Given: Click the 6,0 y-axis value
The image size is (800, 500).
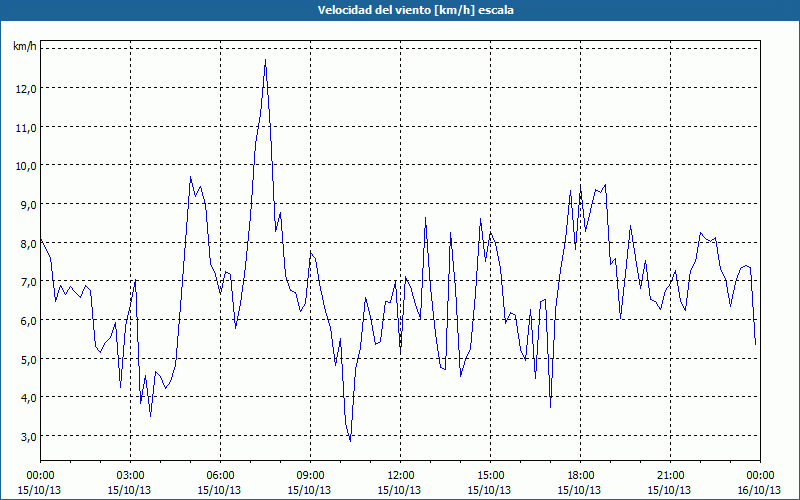Looking at the screenshot, I should pos(28,320).
